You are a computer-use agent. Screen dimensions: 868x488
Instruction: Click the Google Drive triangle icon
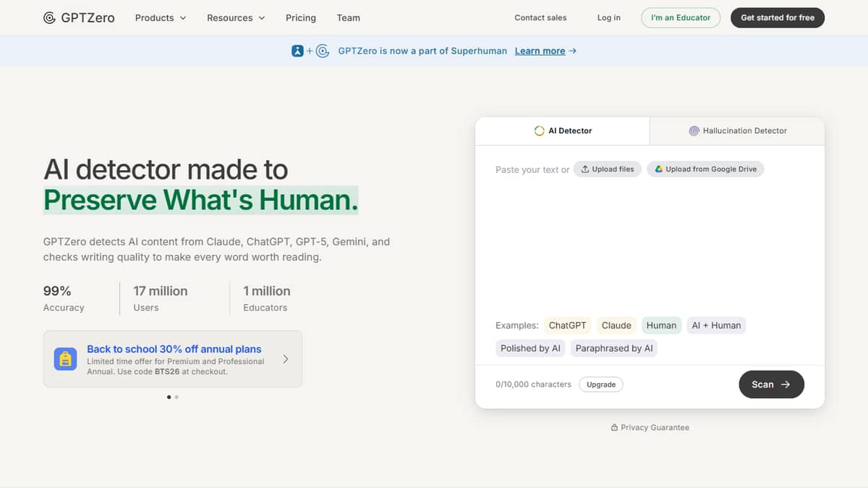coord(659,169)
